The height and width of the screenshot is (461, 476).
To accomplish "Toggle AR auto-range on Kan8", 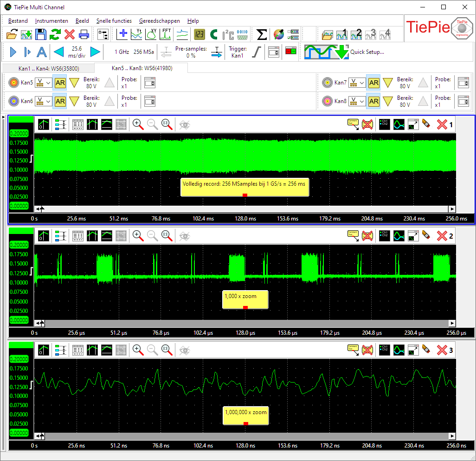I will pos(373,101).
